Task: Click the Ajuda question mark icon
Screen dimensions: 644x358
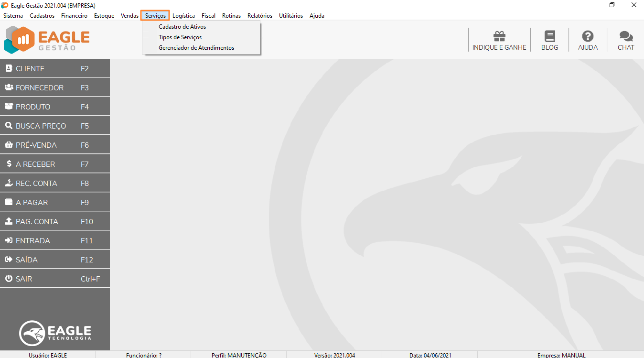Action: 588,36
